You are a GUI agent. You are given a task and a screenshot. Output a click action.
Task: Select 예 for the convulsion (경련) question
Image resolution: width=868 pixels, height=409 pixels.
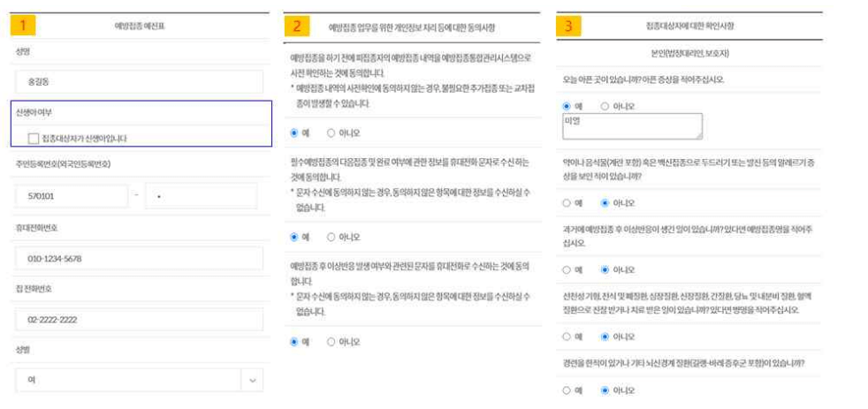567,390
